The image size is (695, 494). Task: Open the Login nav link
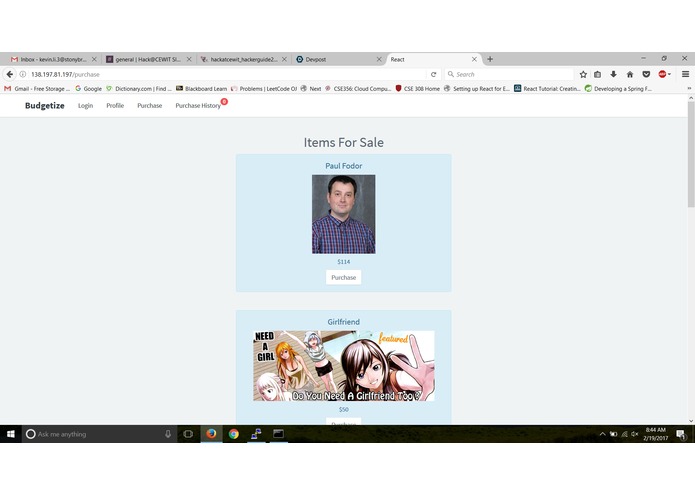click(86, 105)
